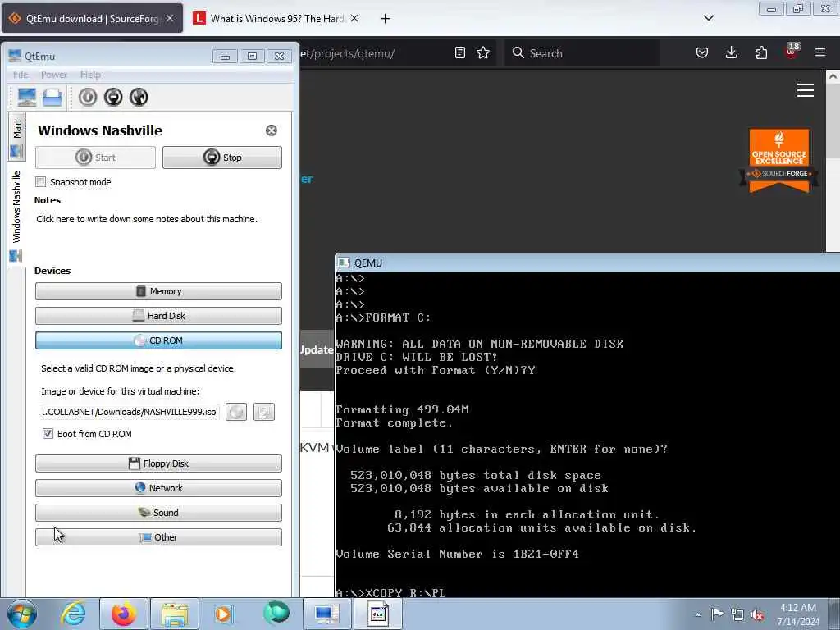The image size is (840, 630).
Task: Click the muted volume tray icon
Action: [x=757, y=614]
